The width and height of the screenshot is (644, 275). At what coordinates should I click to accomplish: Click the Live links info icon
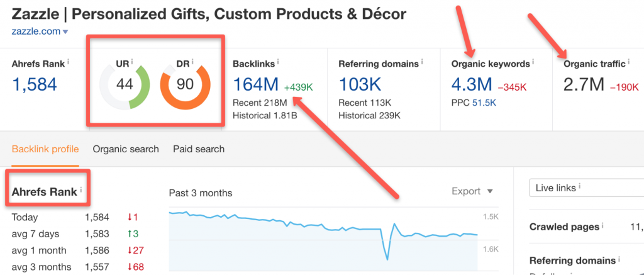tap(579, 186)
